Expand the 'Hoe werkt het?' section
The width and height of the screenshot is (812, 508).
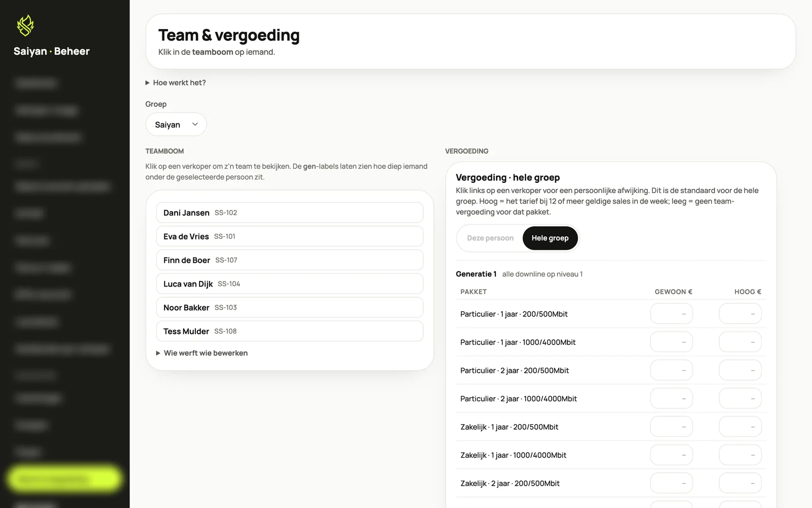click(x=176, y=83)
